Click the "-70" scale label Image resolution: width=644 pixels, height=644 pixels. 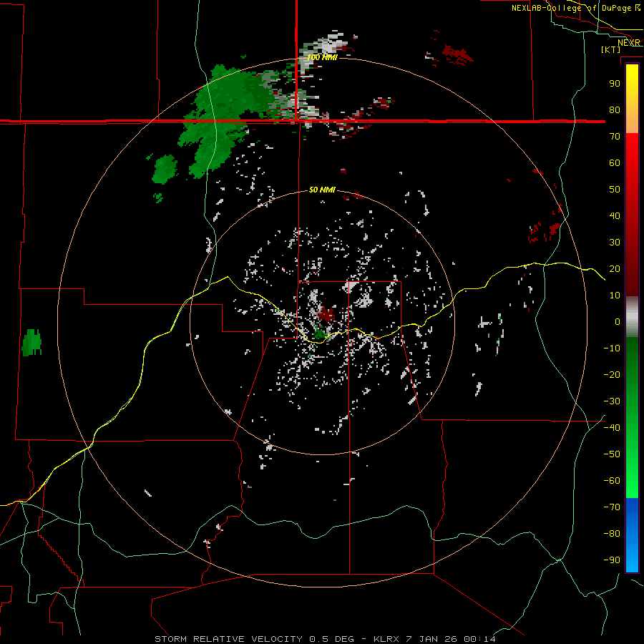click(612, 507)
